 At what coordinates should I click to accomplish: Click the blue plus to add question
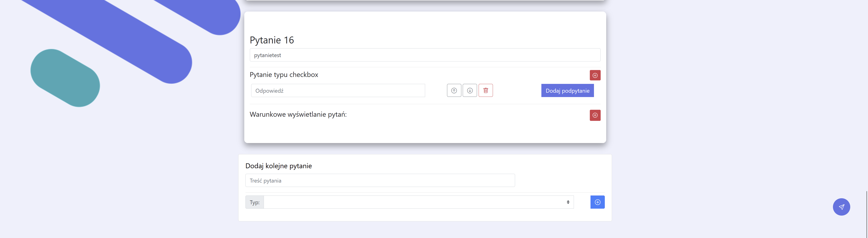click(x=597, y=202)
